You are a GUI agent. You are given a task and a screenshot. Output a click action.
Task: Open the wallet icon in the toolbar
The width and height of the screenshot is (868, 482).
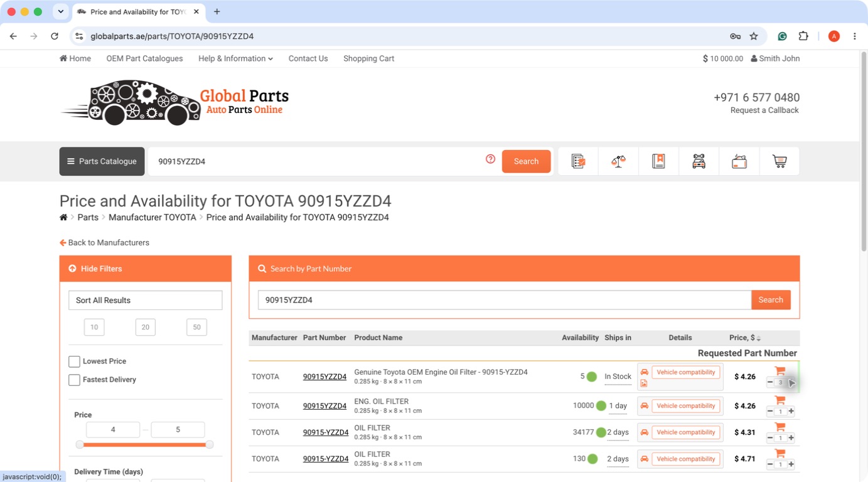(x=739, y=161)
